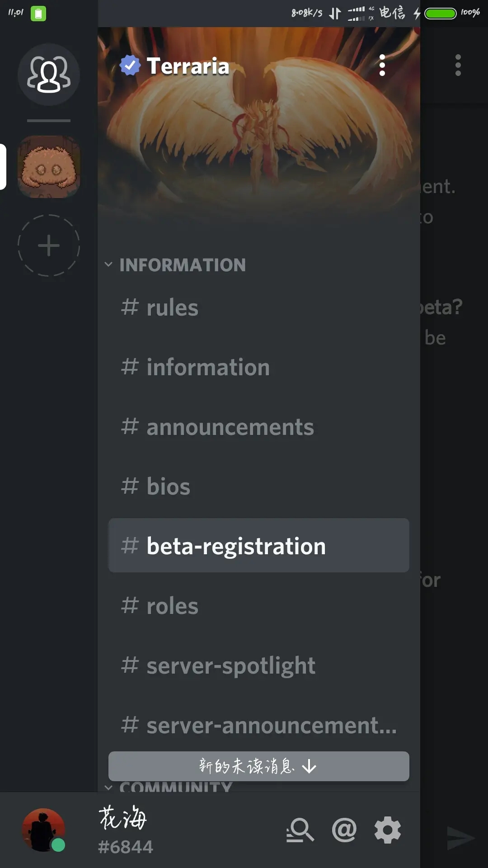Jump to new unread messages banner
This screenshot has height=868, width=488.
coord(258,766)
